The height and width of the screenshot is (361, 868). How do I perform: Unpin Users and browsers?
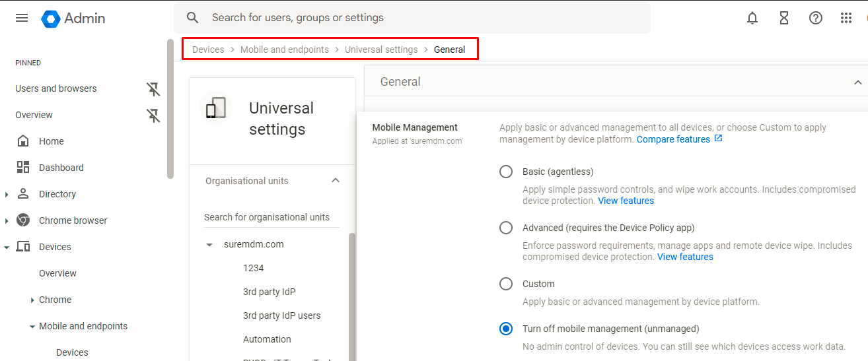(x=153, y=89)
